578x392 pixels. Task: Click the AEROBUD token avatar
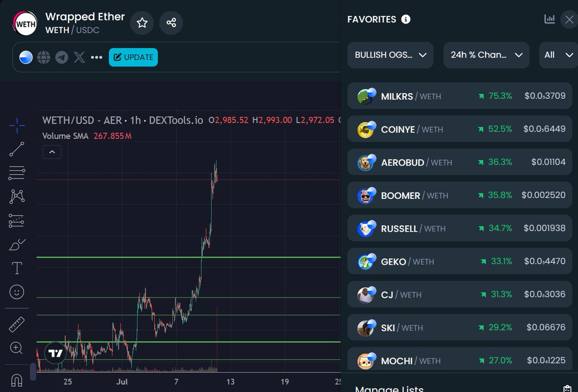(x=366, y=163)
